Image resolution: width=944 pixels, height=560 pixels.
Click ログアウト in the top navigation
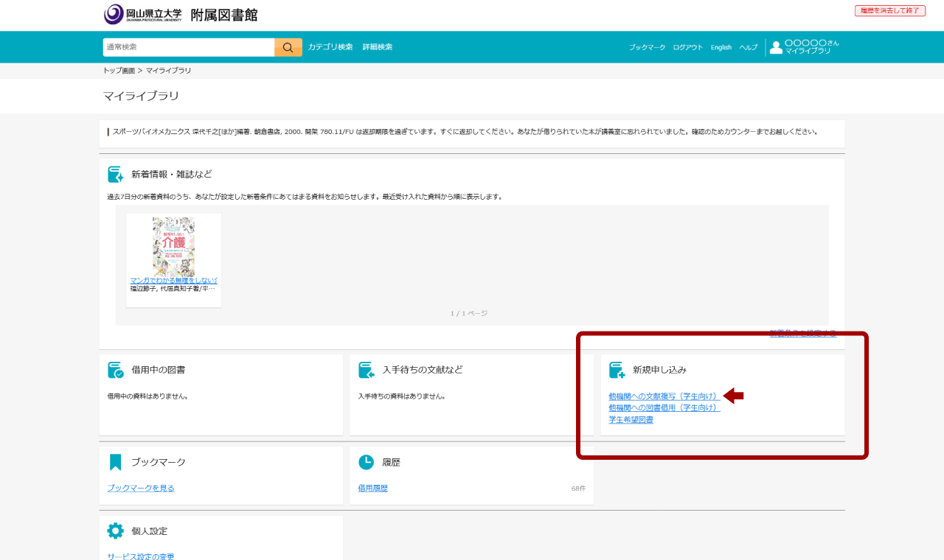688,47
